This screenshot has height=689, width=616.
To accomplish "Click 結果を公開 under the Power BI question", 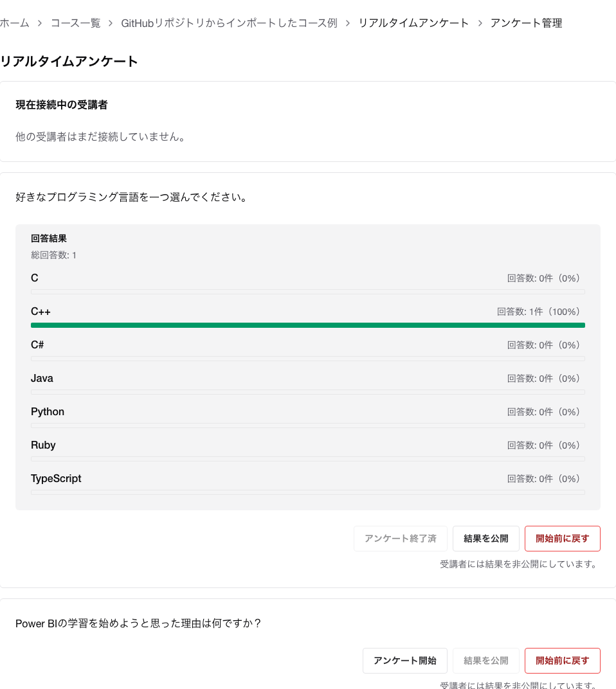I will pyautogui.click(x=485, y=661).
